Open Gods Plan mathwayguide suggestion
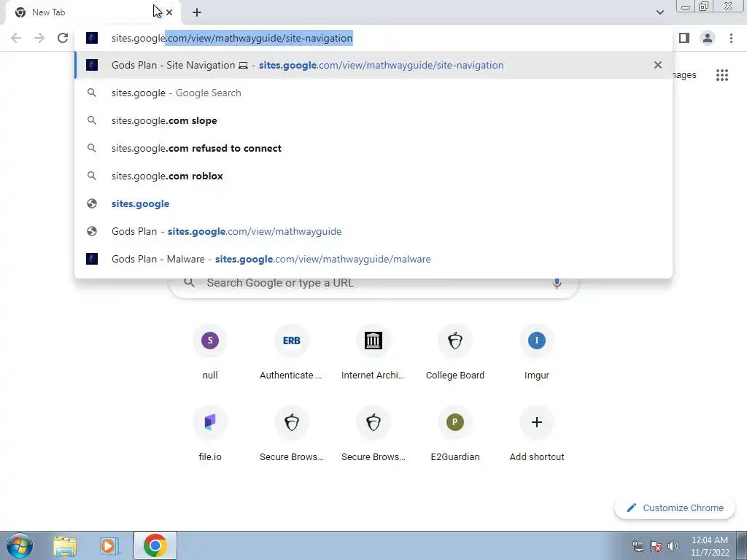 (373, 231)
